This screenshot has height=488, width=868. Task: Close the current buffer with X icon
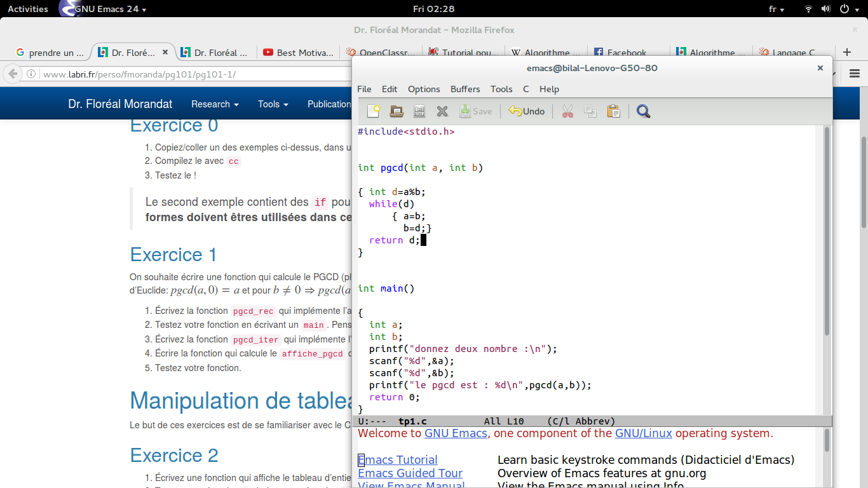coord(442,111)
